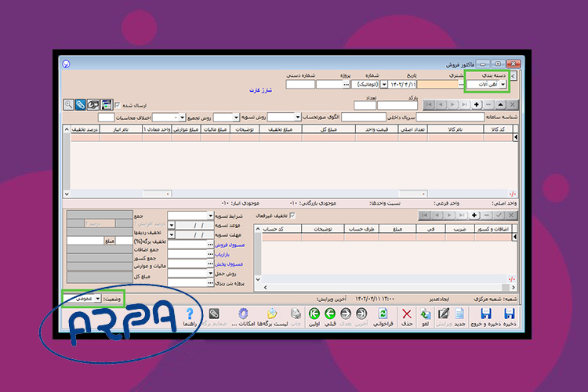This screenshot has width=588, height=392.
Task: Add item row with upper plus button
Action: [x=476, y=104]
